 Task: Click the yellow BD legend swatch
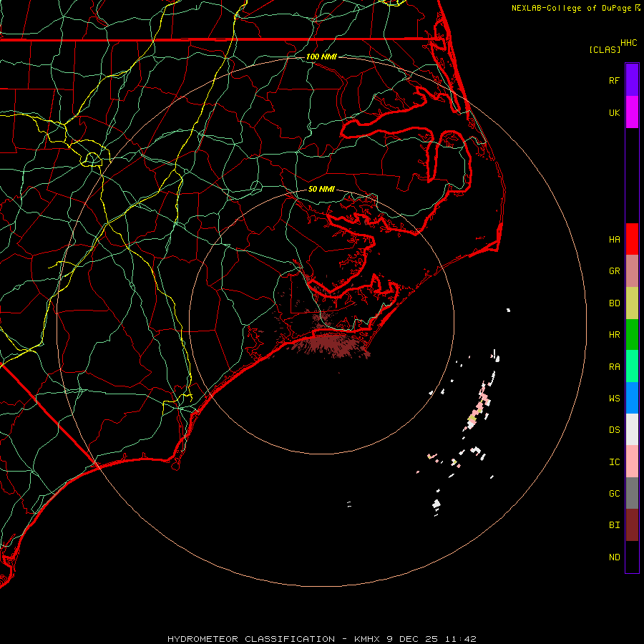[632, 303]
